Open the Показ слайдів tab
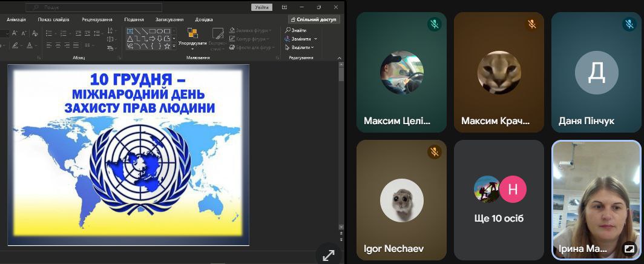644x264 pixels. coord(54,19)
